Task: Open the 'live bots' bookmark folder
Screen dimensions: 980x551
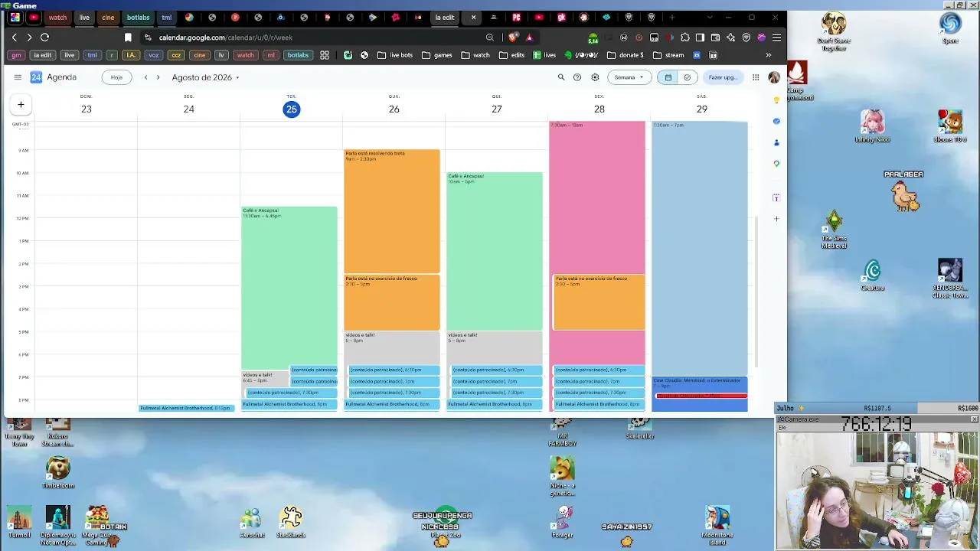Action: (395, 55)
